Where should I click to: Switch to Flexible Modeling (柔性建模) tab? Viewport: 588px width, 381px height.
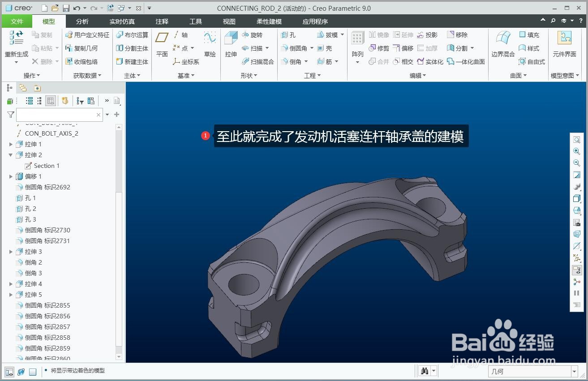pos(269,21)
